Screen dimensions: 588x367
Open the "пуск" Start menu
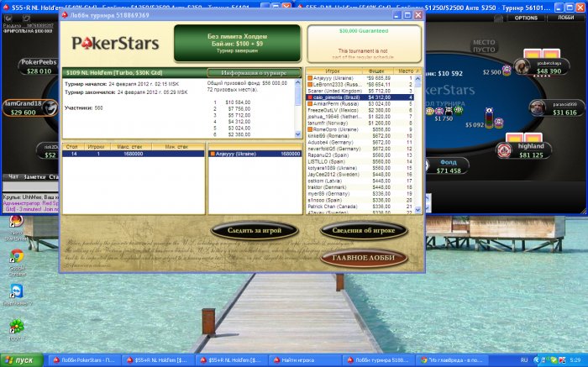click(x=22, y=360)
